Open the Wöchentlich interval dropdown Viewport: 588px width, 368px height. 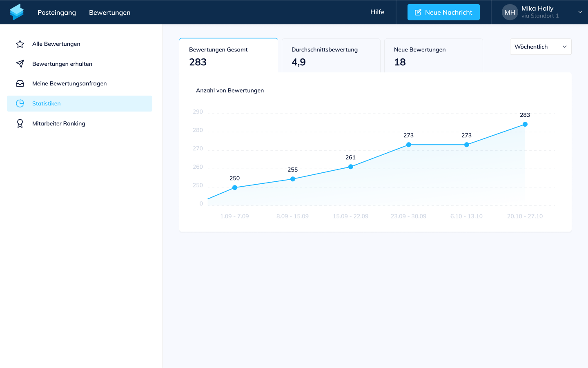tap(540, 47)
